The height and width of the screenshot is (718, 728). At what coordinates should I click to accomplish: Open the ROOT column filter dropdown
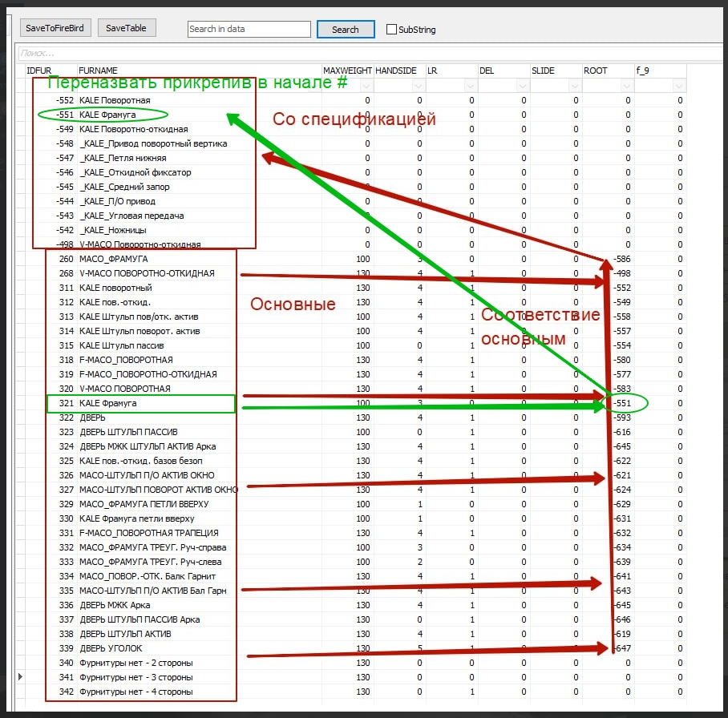627,85
